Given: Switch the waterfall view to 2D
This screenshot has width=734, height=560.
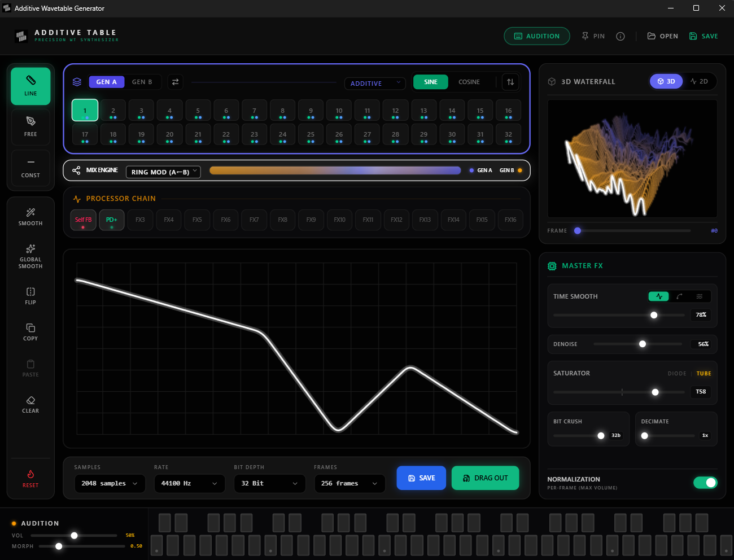Looking at the screenshot, I should (699, 81).
